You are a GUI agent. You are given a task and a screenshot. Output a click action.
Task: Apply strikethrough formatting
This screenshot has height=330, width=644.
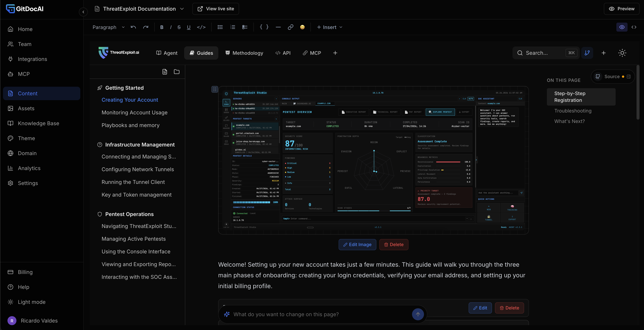pyautogui.click(x=179, y=27)
